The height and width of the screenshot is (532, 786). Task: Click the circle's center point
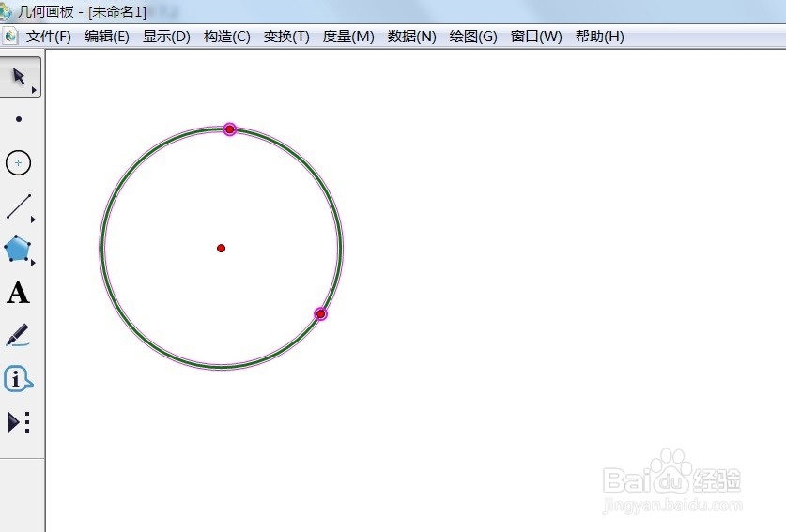coord(221,248)
